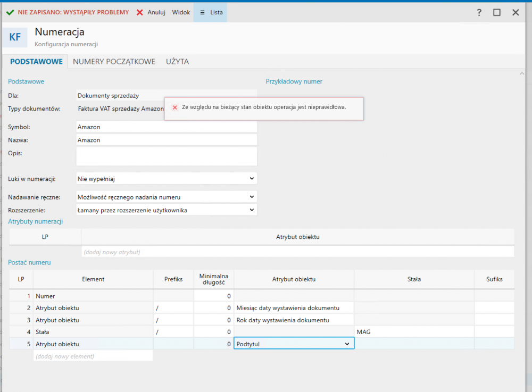
Task: Switch to the Użyta tab
Action: (x=177, y=62)
